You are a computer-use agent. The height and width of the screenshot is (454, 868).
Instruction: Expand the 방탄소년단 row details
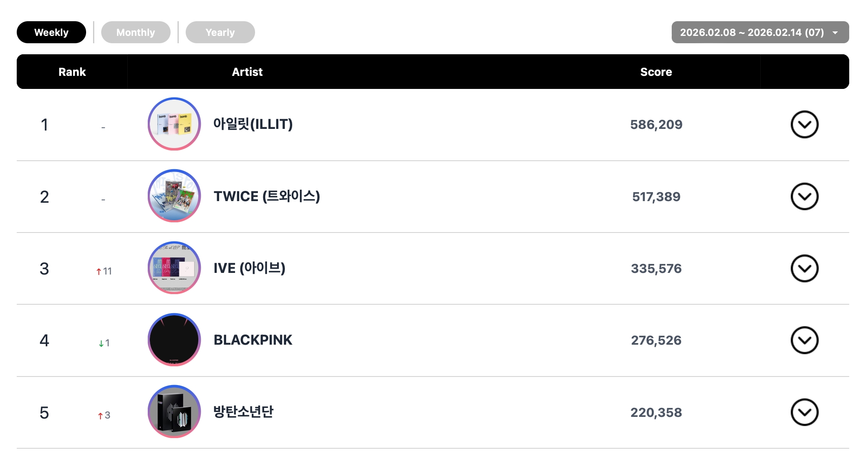pyautogui.click(x=804, y=412)
